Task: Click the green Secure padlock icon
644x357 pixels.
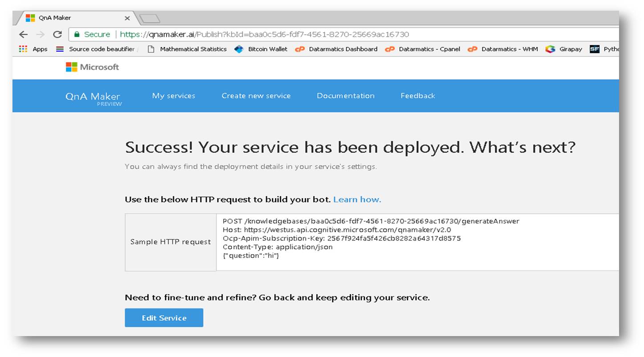Action: click(x=77, y=34)
